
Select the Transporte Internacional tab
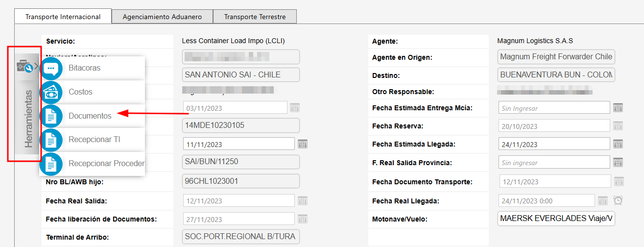63,17
